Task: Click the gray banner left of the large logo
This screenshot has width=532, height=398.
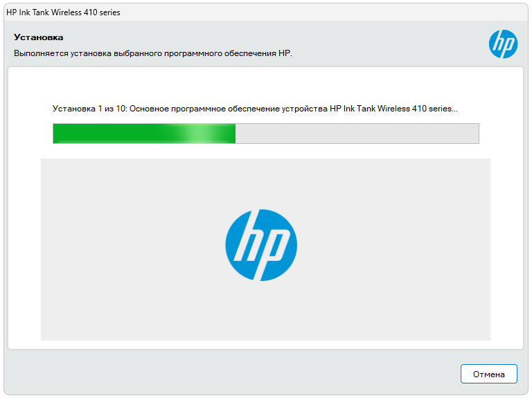Action: 125,249
